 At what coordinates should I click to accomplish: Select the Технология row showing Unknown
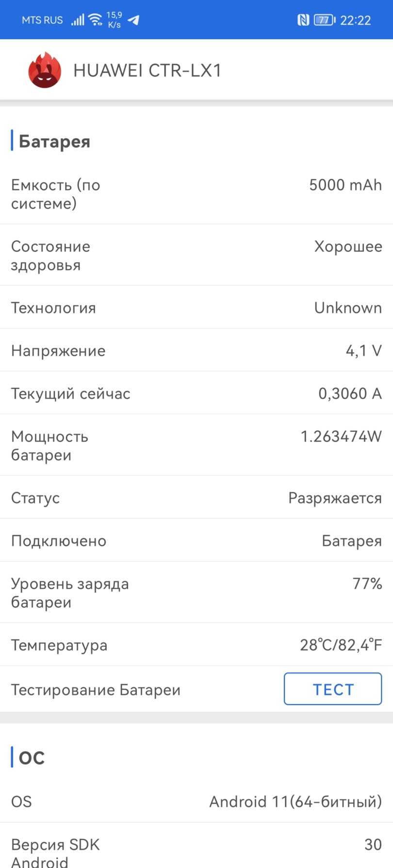(x=196, y=308)
